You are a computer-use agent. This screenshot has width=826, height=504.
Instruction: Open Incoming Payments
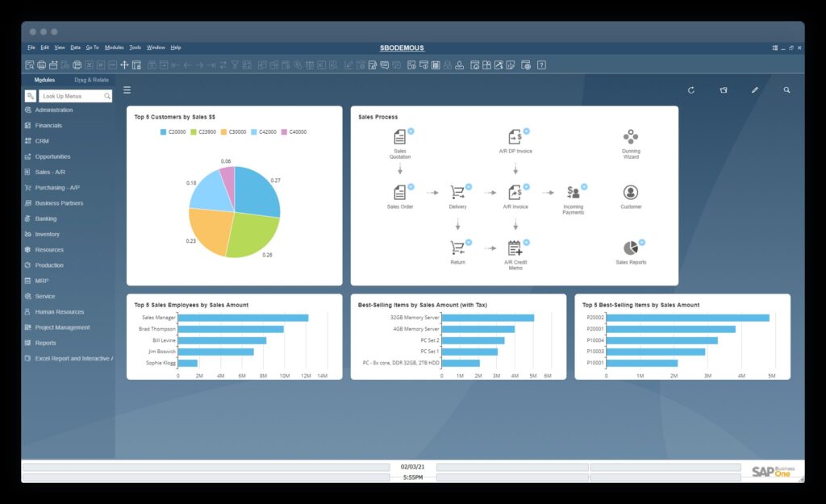573,194
